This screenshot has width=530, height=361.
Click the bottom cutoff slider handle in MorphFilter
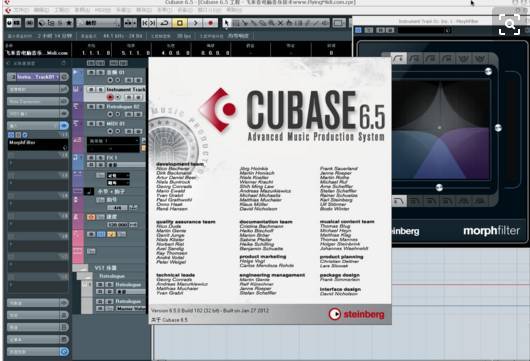click(439, 188)
